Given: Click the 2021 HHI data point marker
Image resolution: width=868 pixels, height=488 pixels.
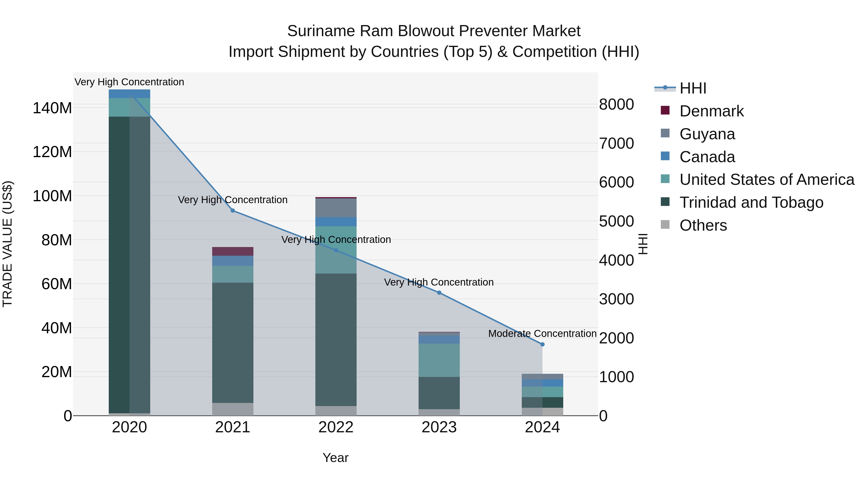Looking at the screenshot, I should pyautogui.click(x=232, y=210).
